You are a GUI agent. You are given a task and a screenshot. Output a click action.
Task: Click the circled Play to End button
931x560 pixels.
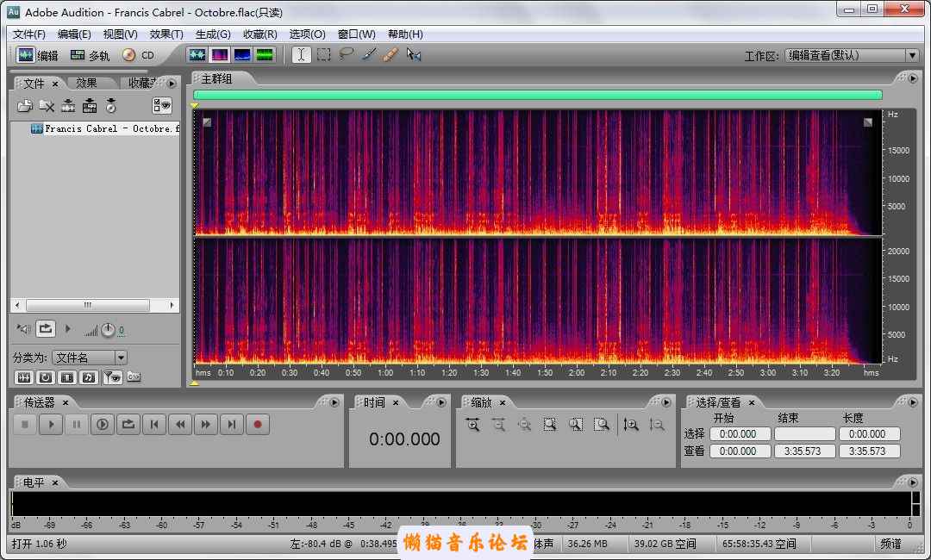[x=102, y=424]
